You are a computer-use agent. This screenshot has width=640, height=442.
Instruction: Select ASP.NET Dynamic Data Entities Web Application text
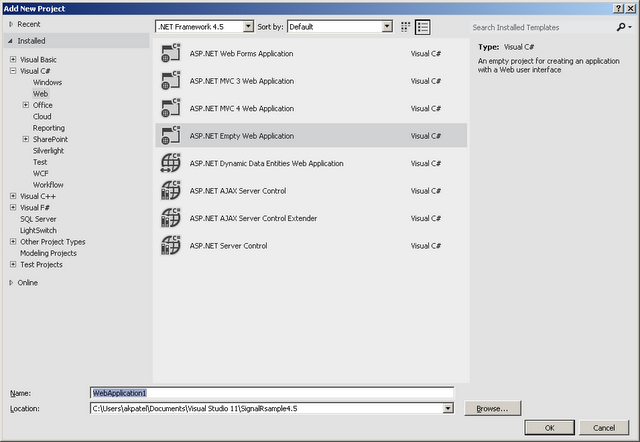[x=267, y=163]
